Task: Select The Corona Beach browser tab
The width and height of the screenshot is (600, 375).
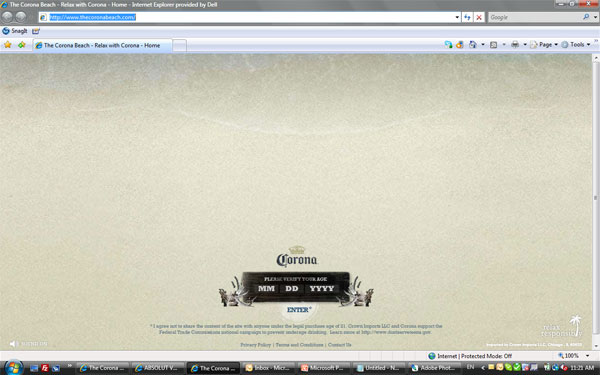Action: pyautogui.click(x=102, y=45)
